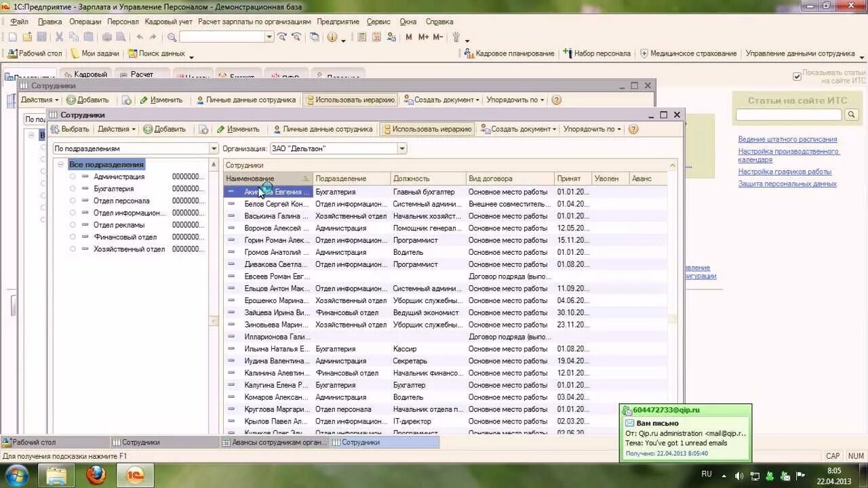Open Создать документ dropdown in back window
Image resolution: width=868 pixels, height=488 pixels.
(442, 100)
